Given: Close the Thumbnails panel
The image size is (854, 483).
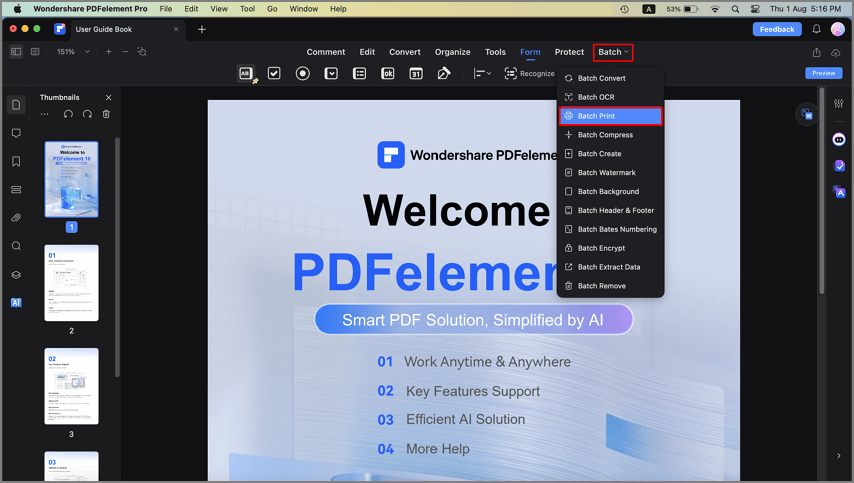Looking at the screenshot, I should (108, 97).
